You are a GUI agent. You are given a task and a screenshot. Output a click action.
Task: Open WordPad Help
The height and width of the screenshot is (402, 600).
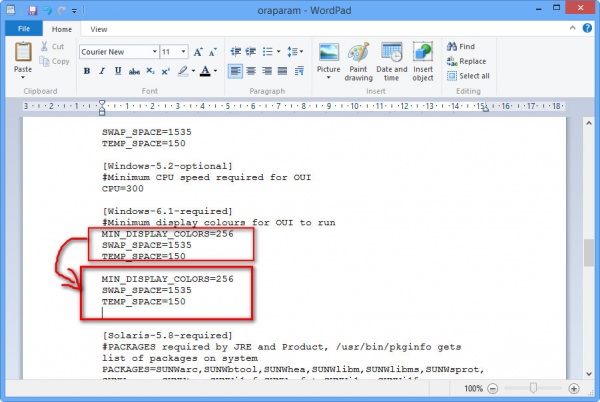coord(587,28)
